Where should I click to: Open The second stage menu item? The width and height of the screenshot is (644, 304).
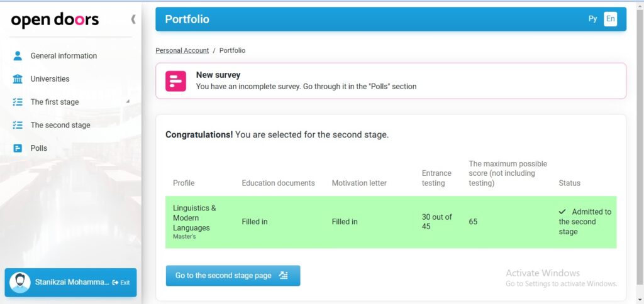[x=60, y=125]
